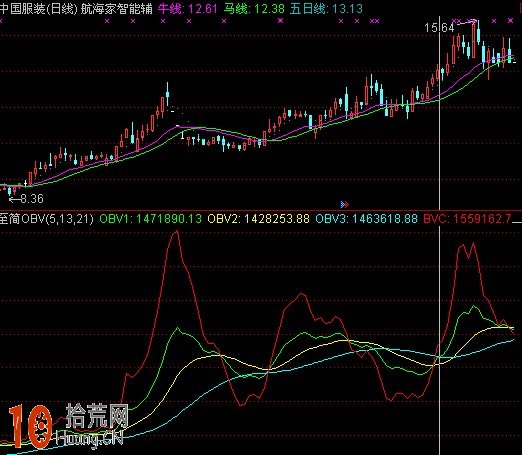This screenshot has width=522, height=455.
Task: Click the 牛线: 12.61 legend value
Action: tap(188, 8)
